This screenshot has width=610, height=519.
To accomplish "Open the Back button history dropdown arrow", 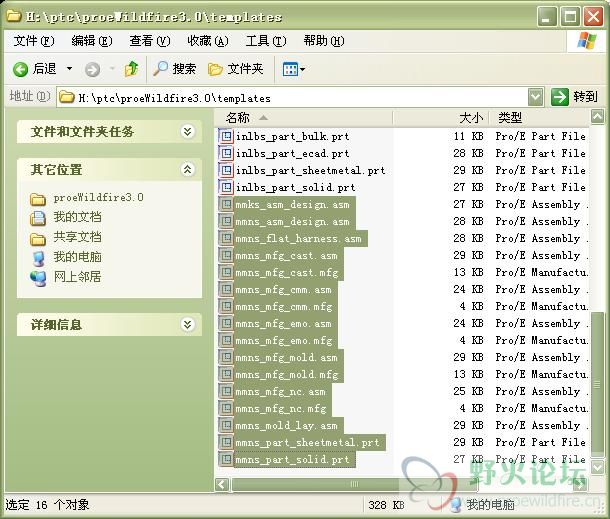I will (69, 69).
